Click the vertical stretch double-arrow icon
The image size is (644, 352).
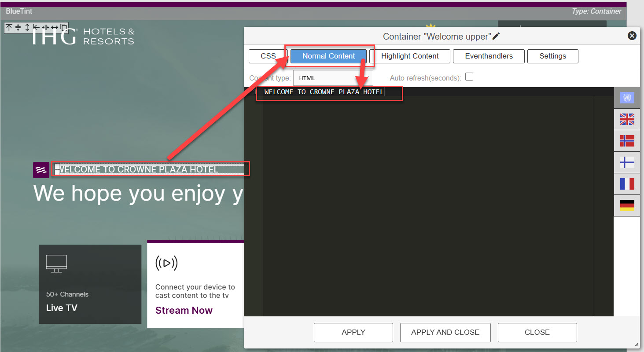pos(27,27)
